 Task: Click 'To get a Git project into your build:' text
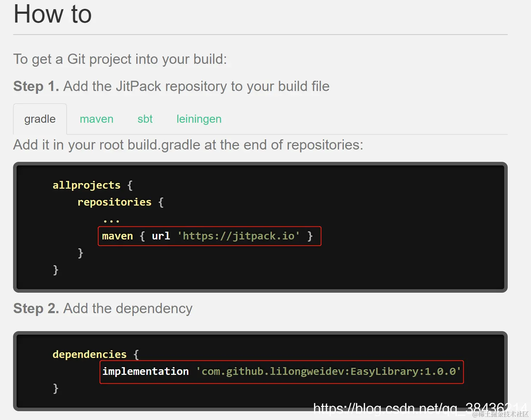pos(120,59)
